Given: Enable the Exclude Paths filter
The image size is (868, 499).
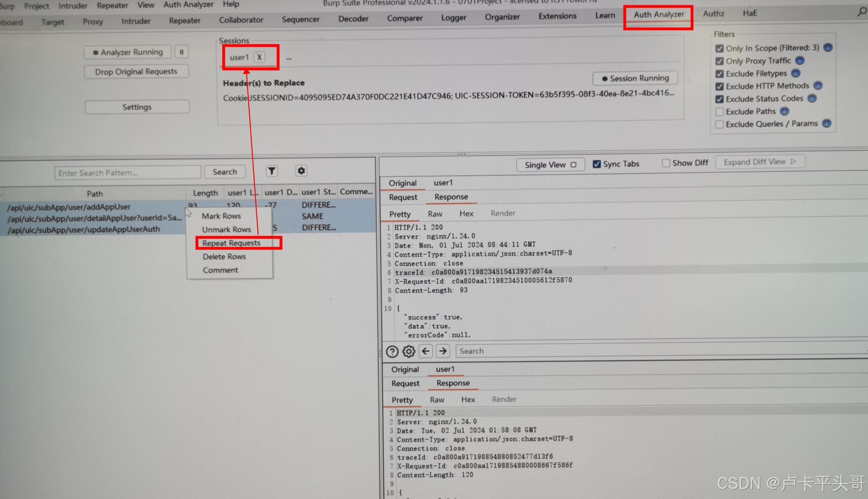Looking at the screenshot, I should coord(720,111).
